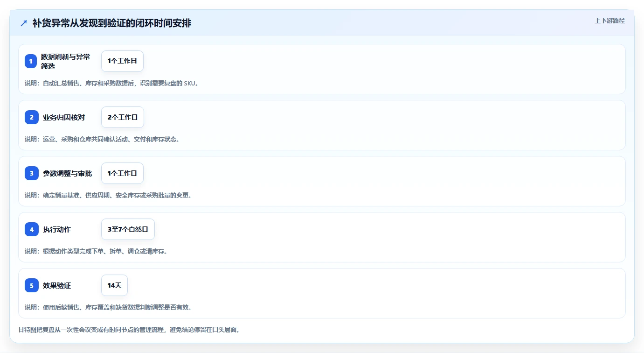
Task: Select step number badge 3
Action: (32, 173)
